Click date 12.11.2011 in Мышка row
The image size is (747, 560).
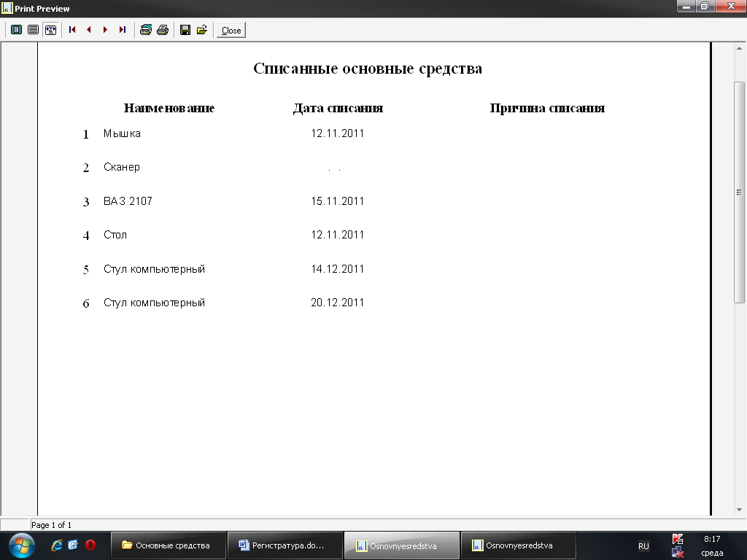[x=337, y=133]
